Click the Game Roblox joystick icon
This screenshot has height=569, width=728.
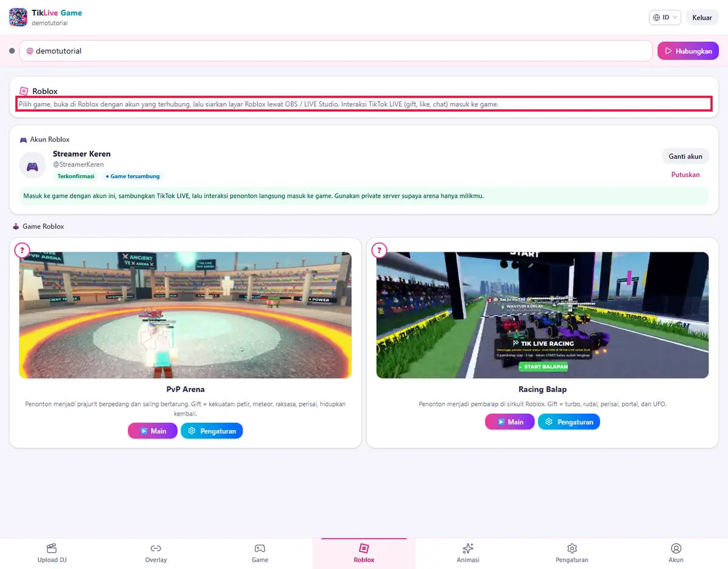coord(16,226)
